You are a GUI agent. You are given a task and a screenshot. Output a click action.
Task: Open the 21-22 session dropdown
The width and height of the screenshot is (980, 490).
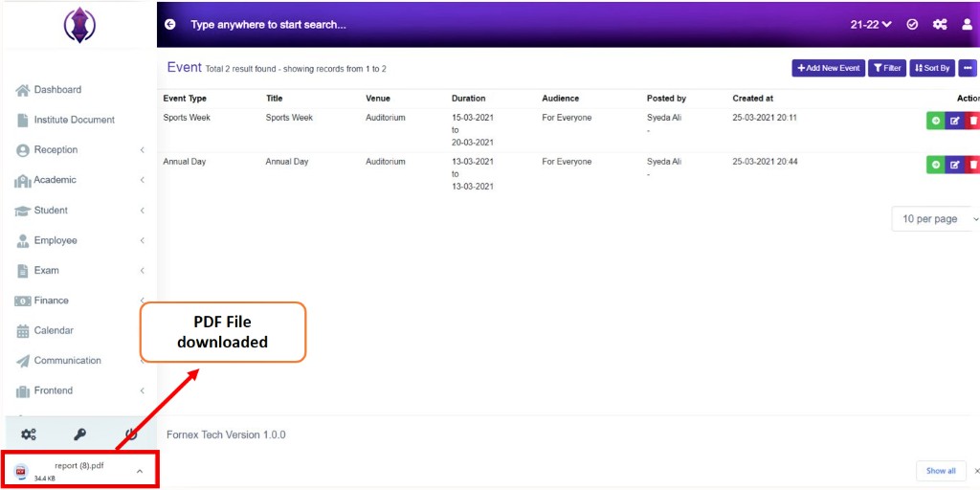tap(871, 24)
